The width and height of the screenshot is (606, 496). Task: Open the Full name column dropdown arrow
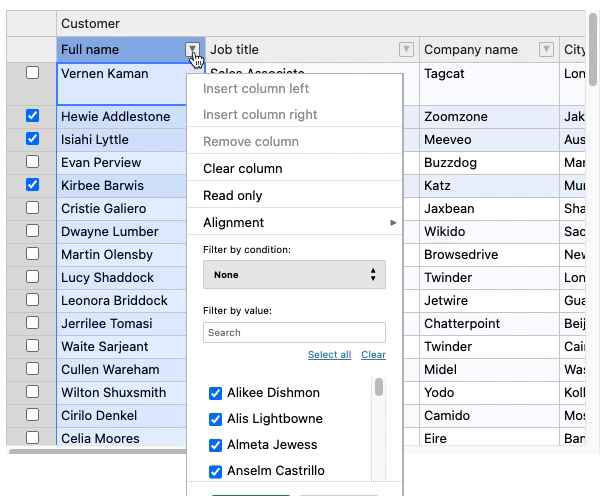(x=192, y=49)
